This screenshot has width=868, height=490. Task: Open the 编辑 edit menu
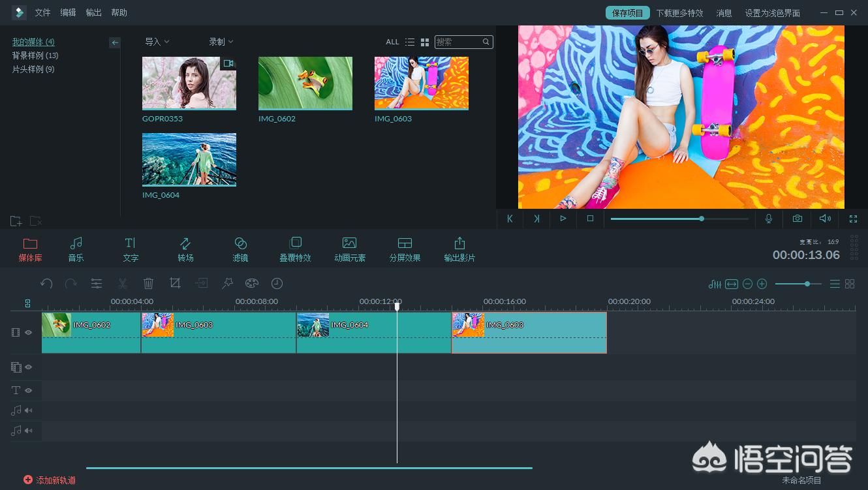coord(68,12)
